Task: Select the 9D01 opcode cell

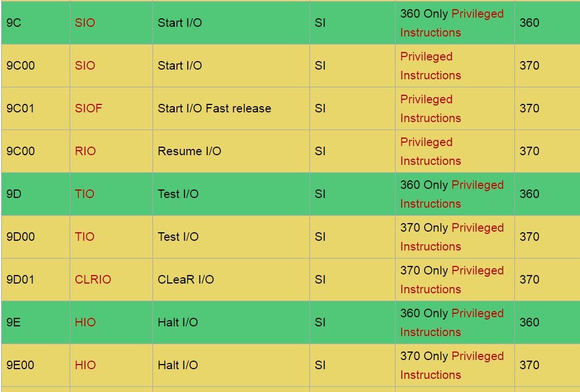Action: 21,280
